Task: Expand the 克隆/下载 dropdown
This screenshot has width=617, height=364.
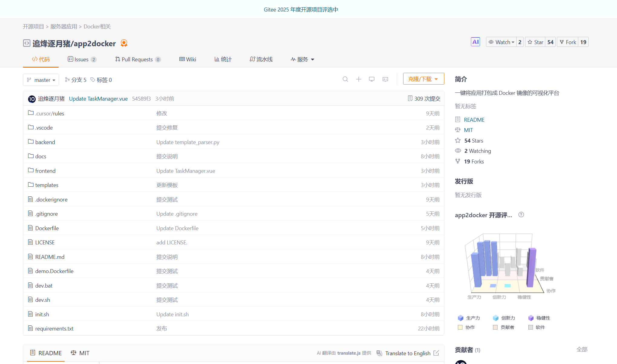Action: 423,79
